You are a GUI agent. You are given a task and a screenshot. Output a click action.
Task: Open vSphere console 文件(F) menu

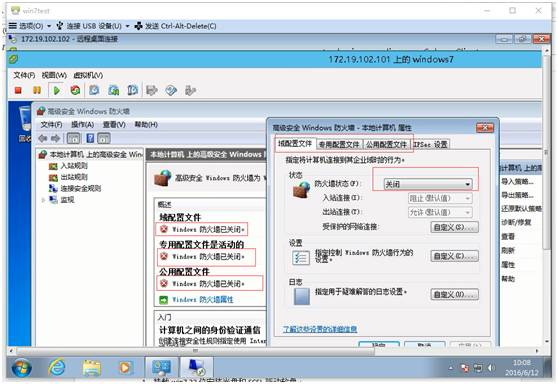coord(24,75)
